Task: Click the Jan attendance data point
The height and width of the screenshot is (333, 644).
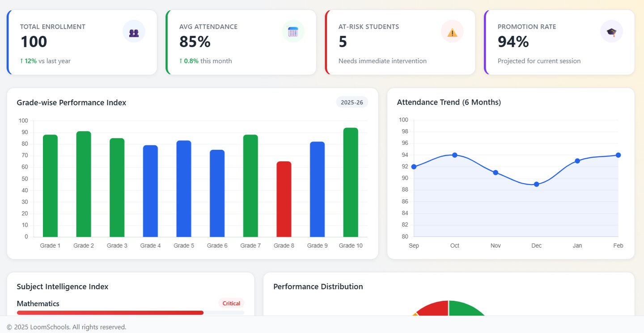Action: coord(577,161)
